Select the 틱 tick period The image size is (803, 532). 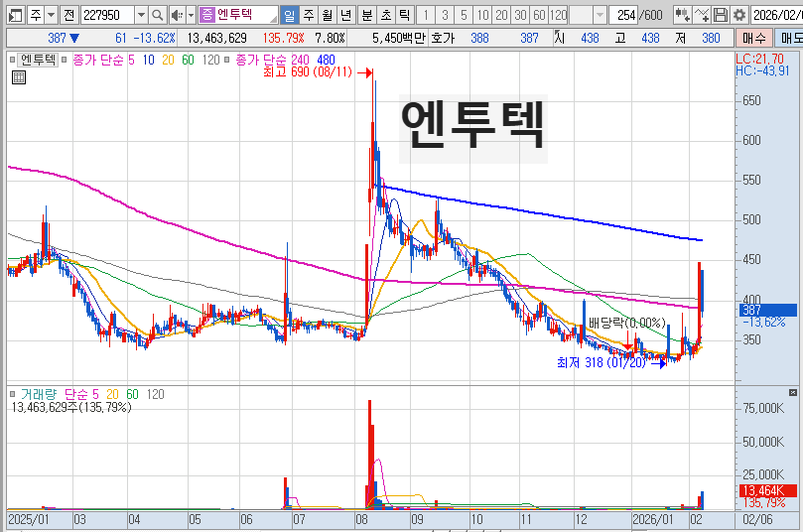pyautogui.click(x=405, y=15)
